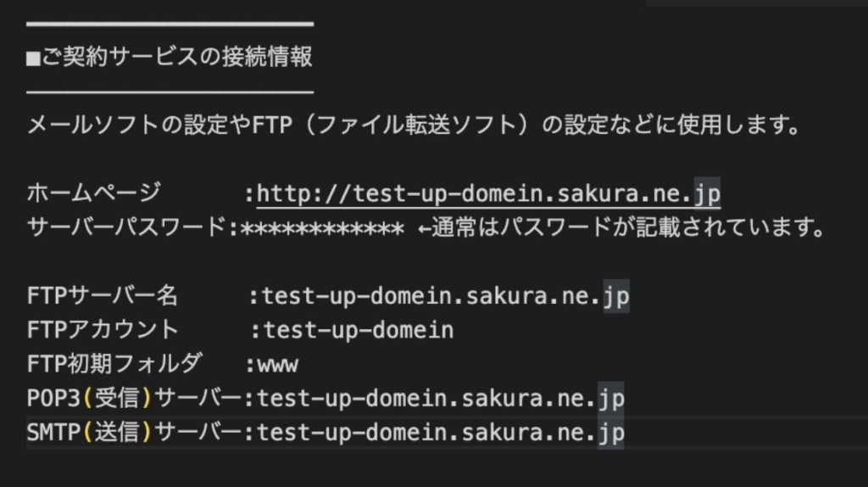Click highlighted jp in the homepage URL
The image size is (868, 487).
[707, 194]
